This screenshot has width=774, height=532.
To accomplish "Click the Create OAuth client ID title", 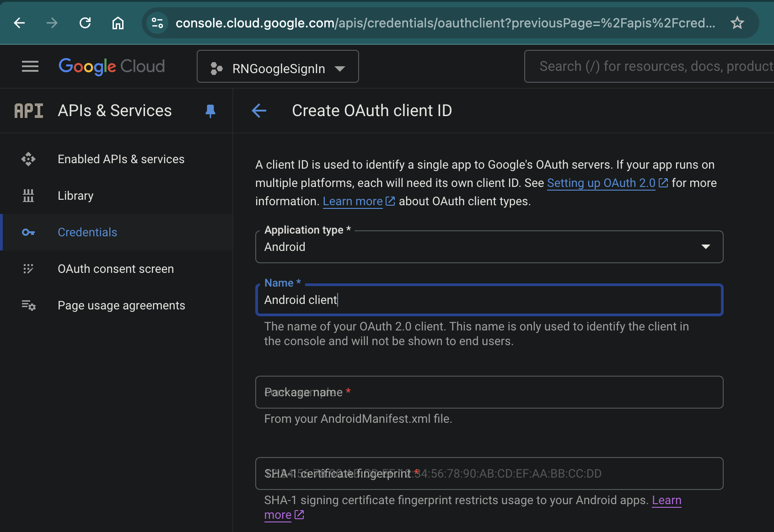I will [372, 111].
